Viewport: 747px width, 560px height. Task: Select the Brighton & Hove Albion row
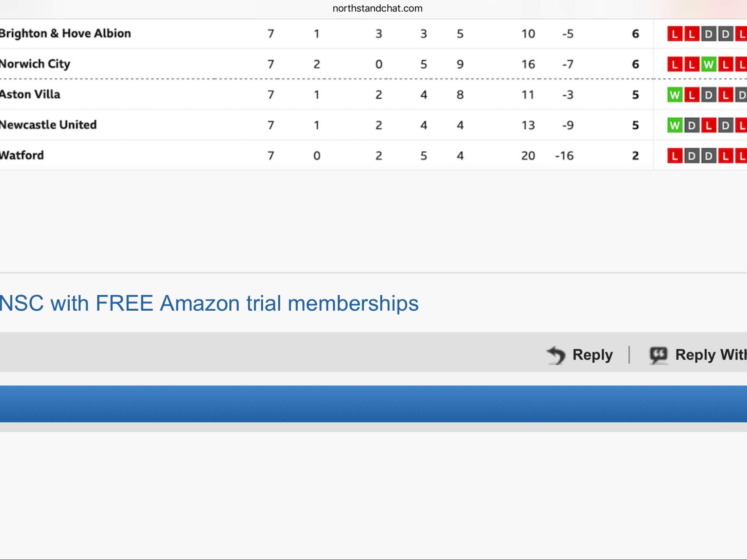(x=373, y=34)
